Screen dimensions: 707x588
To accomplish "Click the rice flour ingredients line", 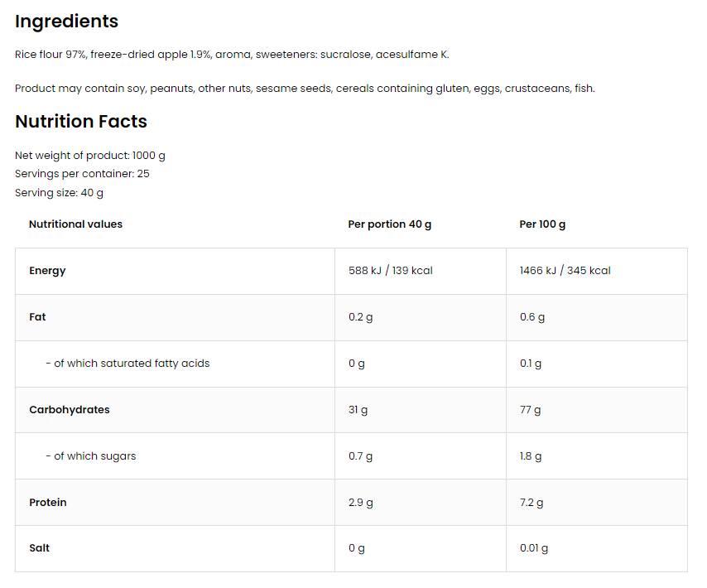I will (232, 55).
